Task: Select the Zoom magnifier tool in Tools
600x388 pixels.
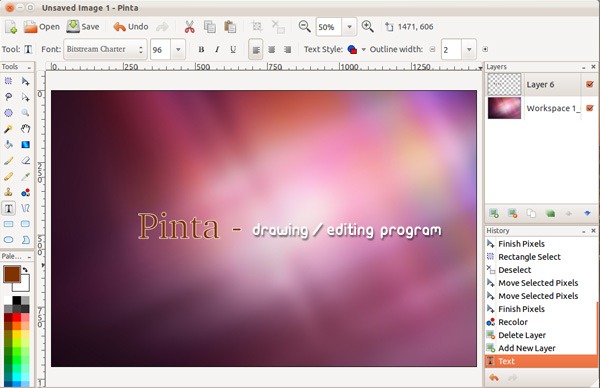Action: (x=25, y=113)
